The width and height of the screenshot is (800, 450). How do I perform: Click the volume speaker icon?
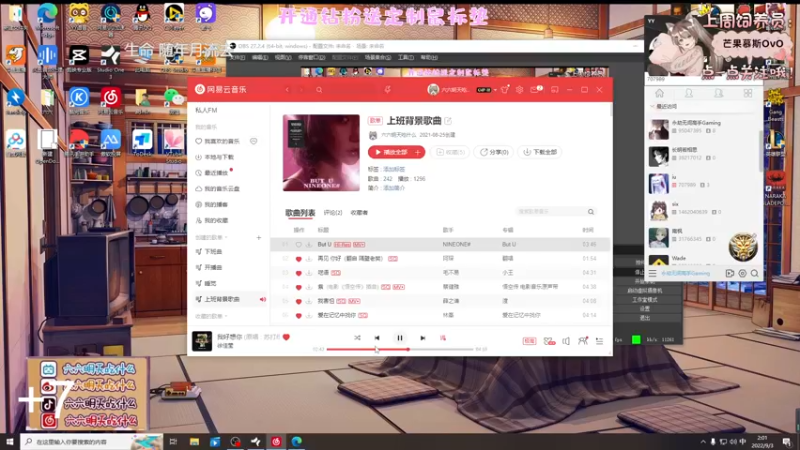point(566,341)
